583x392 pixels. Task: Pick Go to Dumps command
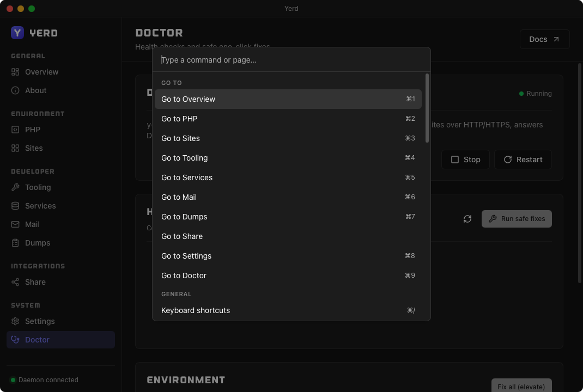(288, 217)
